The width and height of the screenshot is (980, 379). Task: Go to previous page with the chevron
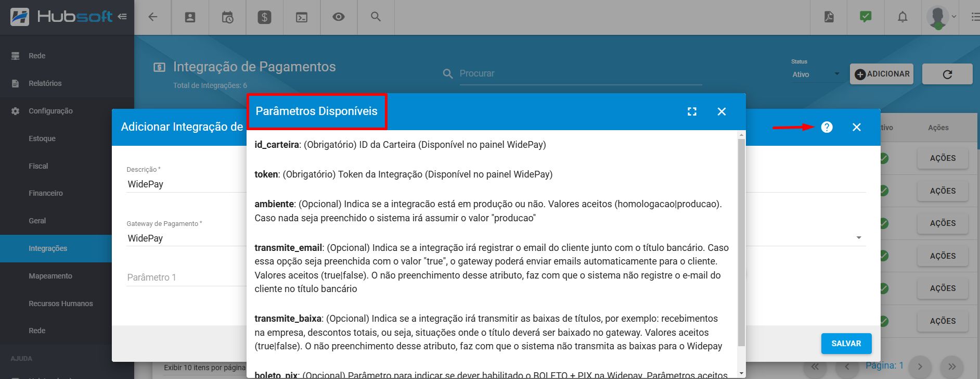(x=847, y=367)
